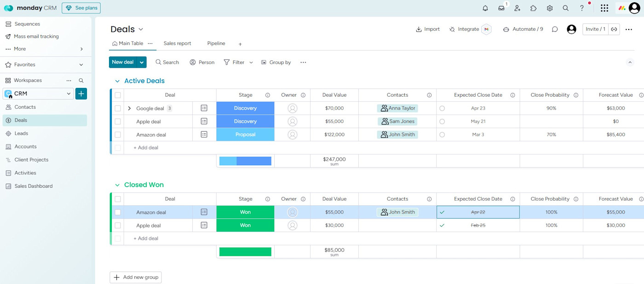Viewport: 644px width, 284px height.
Task: Mark Apr 23 close date status circle
Action: [442, 108]
